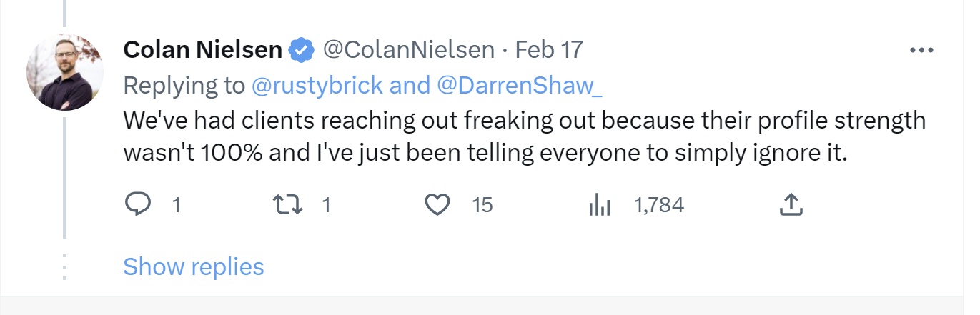
Task: Open the @ColanNielsen handle link
Action: coord(409,50)
